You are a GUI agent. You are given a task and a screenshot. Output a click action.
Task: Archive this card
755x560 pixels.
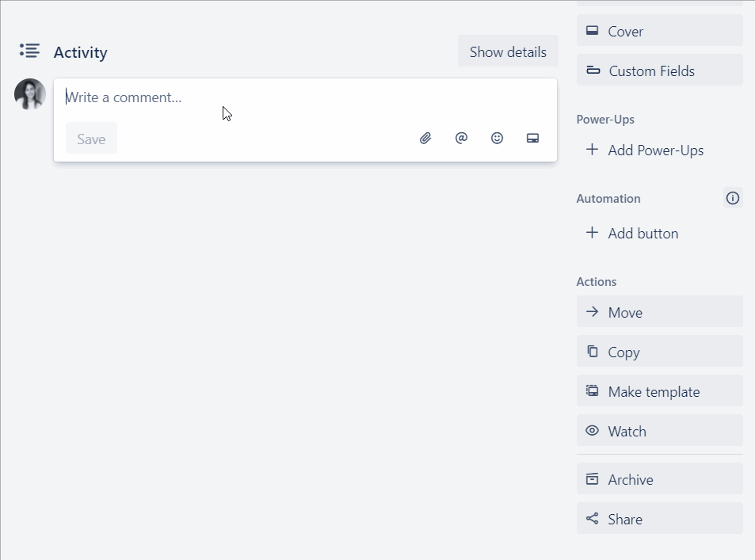tap(630, 478)
